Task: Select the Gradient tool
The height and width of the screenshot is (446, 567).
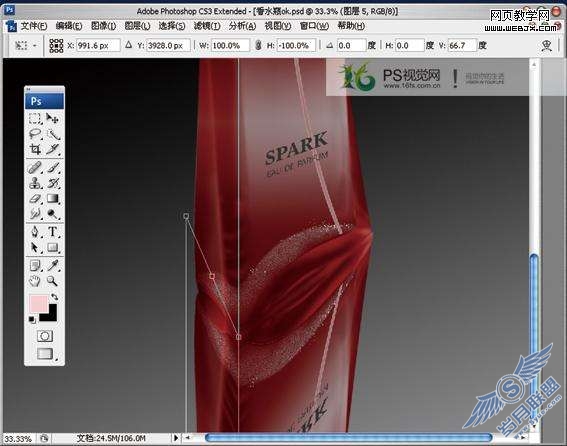Action: (52, 199)
